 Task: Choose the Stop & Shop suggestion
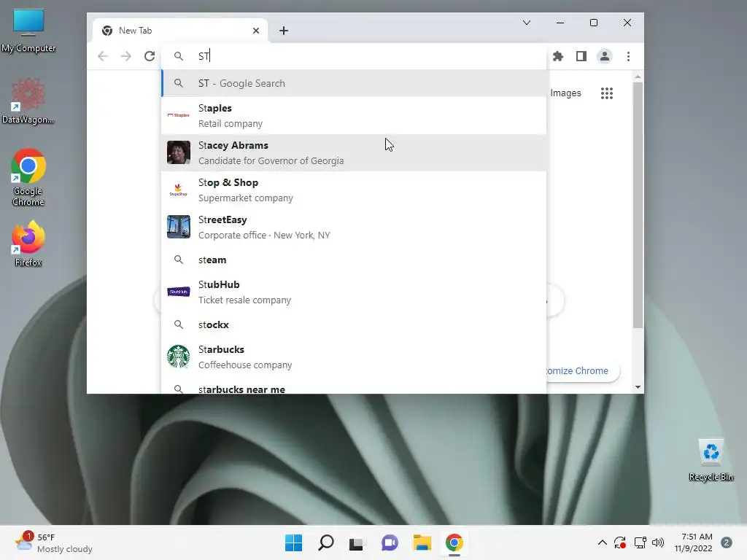[x=354, y=190]
